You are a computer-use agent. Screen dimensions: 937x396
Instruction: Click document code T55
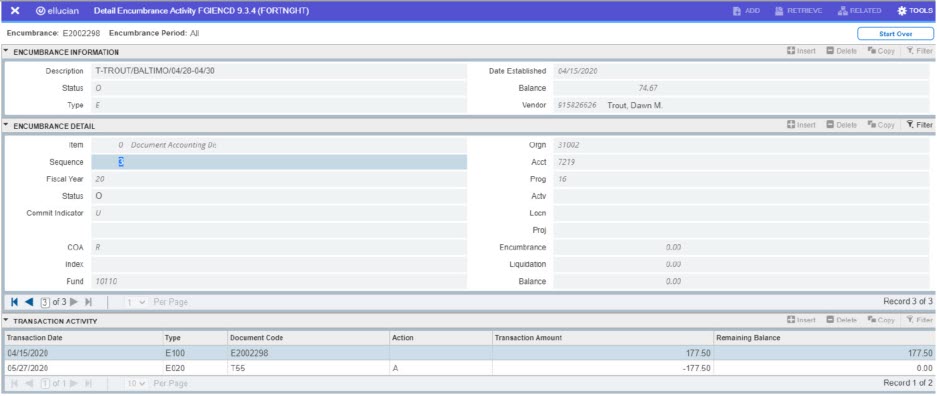[x=237, y=368]
